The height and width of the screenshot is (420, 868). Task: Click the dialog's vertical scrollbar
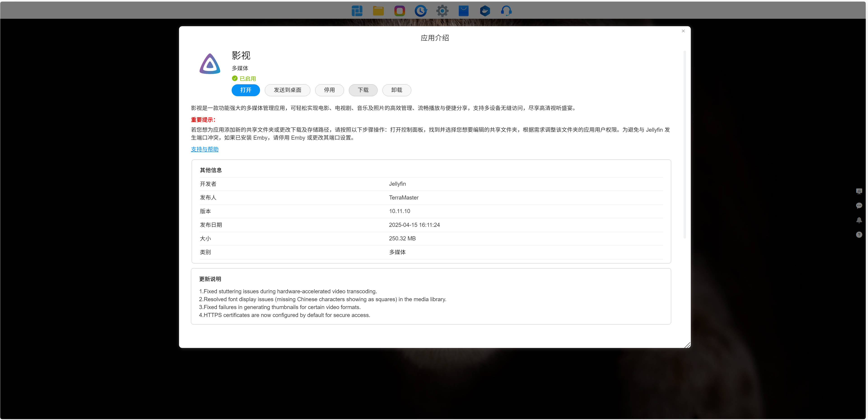tap(684, 144)
